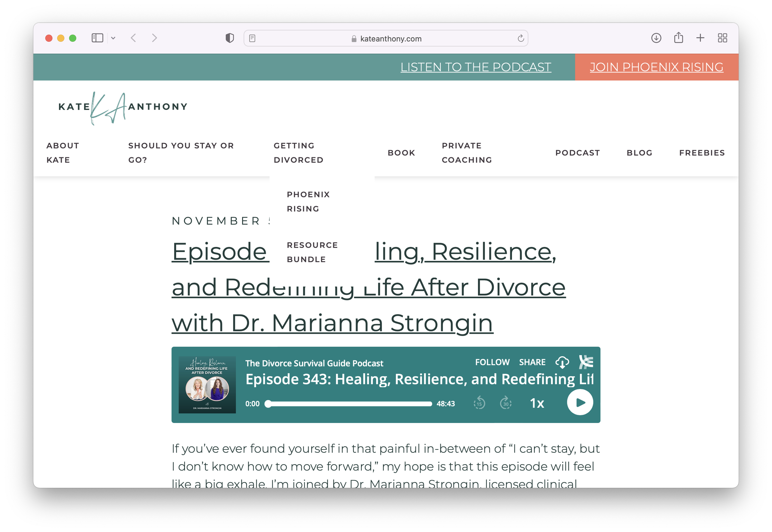Toggle the Safari sidebar
The height and width of the screenshot is (532, 772).
tap(97, 38)
